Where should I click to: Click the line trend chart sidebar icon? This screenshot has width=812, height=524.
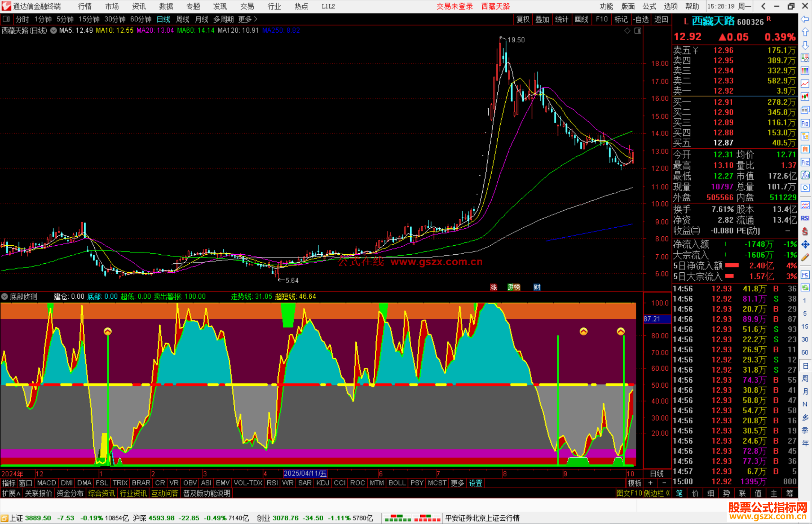click(x=805, y=84)
